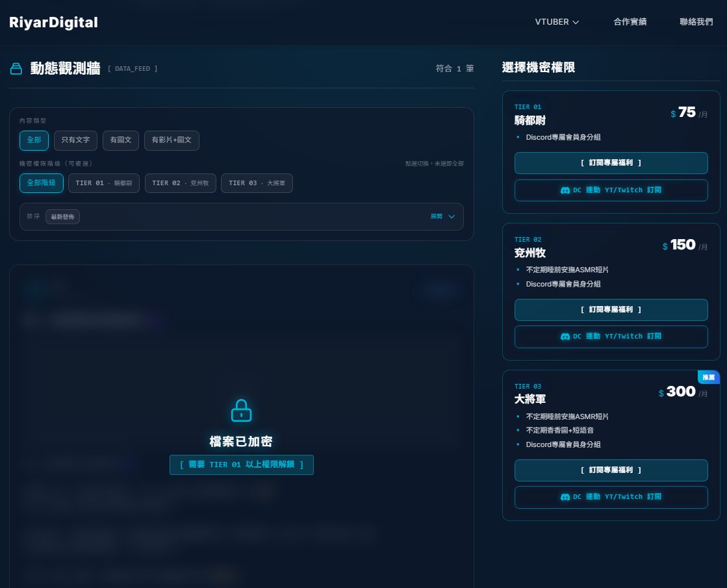This screenshot has height=588, width=727.
Task: Click DC 連動 YT/Twitch 訂閱 under 騎都尉
Action: coord(611,190)
